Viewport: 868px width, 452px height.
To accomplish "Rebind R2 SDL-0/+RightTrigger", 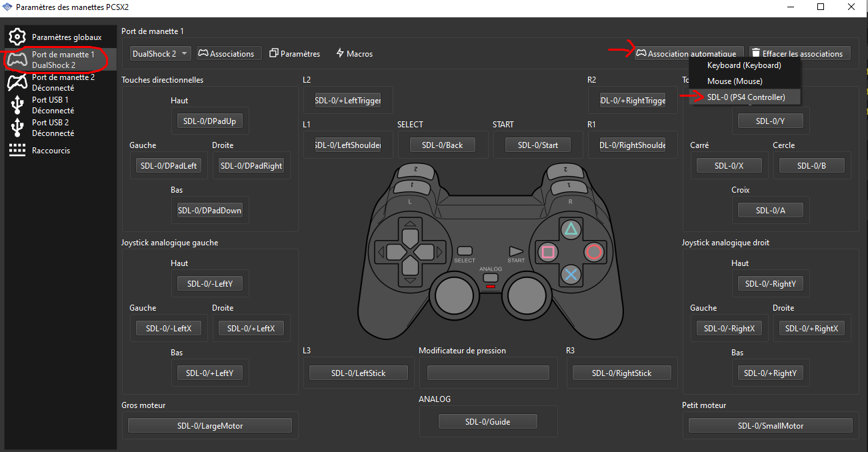I will (x=633, y=100).
